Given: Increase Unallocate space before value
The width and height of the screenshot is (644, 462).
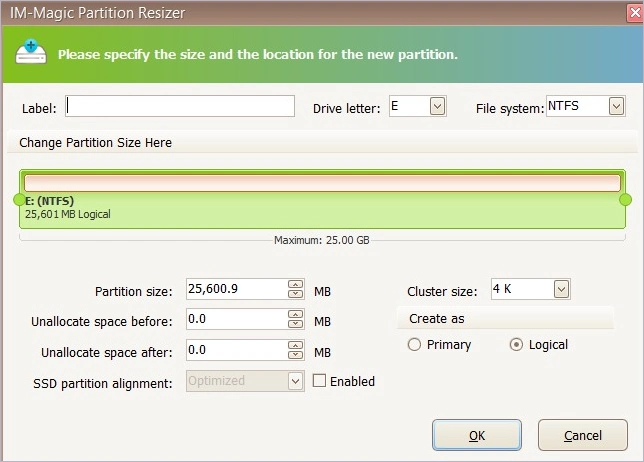Looking at the screenshot, I should tap(295, 315).
